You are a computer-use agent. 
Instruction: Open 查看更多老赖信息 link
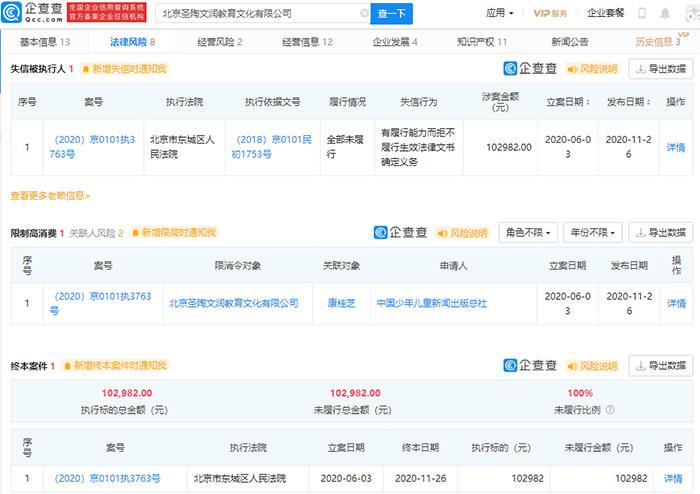[50, 196]
